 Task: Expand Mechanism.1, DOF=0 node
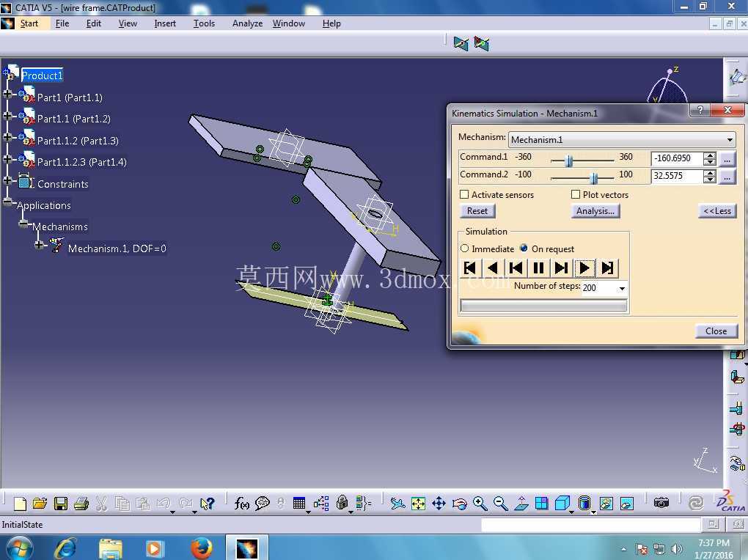point(39,245)
